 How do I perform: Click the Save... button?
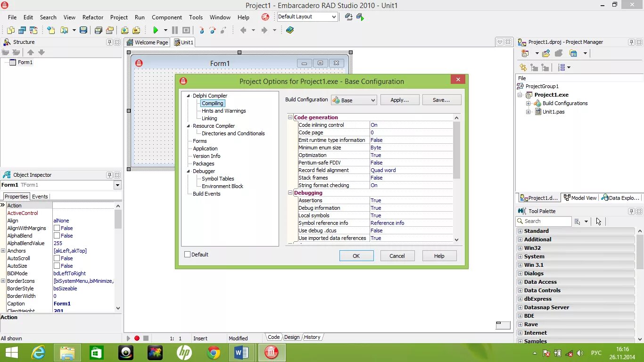pyautogui.click(x=441, y=100)
